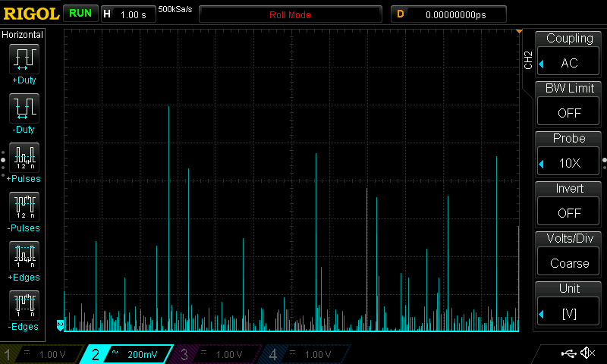Select the -Duty measurement icon

24,108
